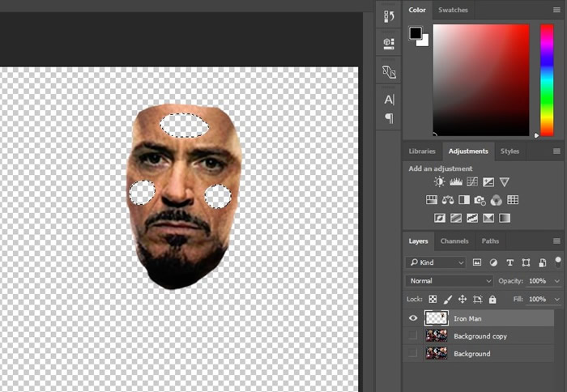Lock transparent pixels on the layer
Viewport: 567px width, 392px height.
point(433,299)
